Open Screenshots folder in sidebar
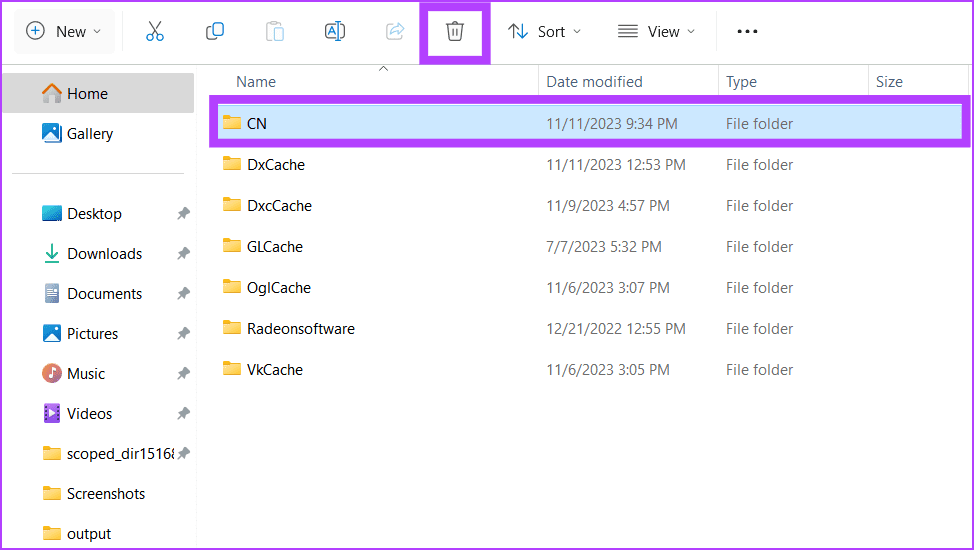 point(105,494)
